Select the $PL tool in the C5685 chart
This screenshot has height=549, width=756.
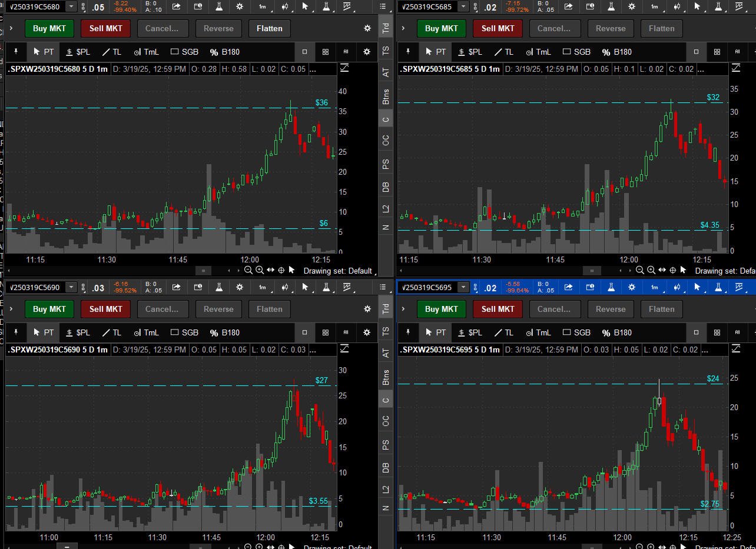(x=469, y=52)
